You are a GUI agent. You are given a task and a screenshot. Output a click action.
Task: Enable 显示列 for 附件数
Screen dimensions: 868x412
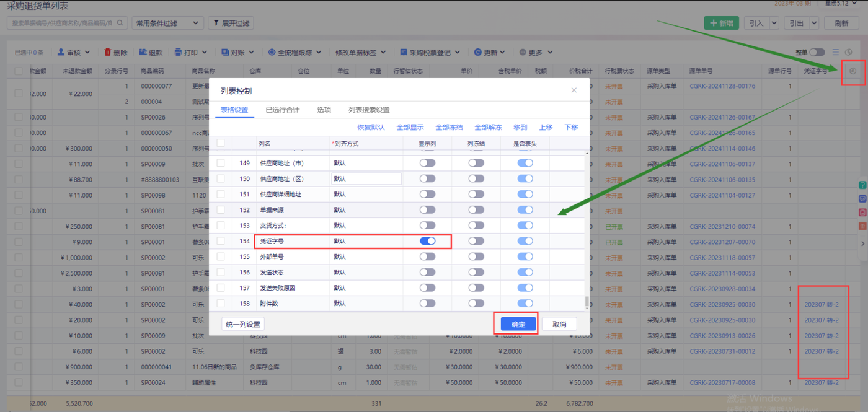[427, 304]
